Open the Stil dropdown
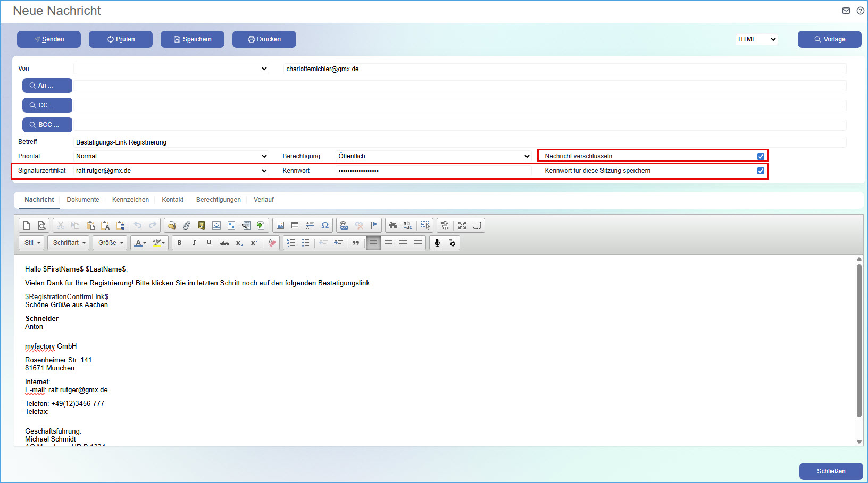This screenshot has height=483, width=868. click(32, 243)
